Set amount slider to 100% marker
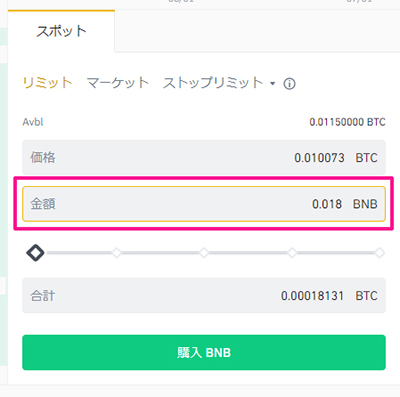This screenshot has height=397, width=400. coord(379,253)
